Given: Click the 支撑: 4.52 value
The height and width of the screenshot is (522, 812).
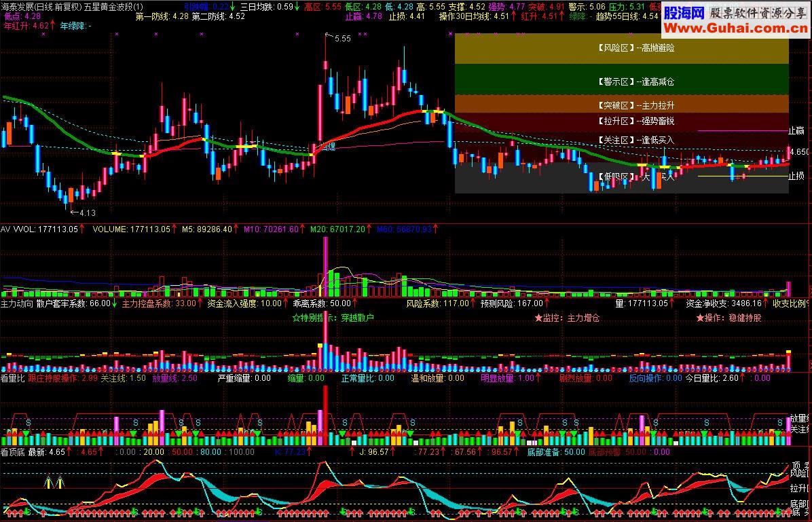Looking at the screenshot, I should pos(466,7).
